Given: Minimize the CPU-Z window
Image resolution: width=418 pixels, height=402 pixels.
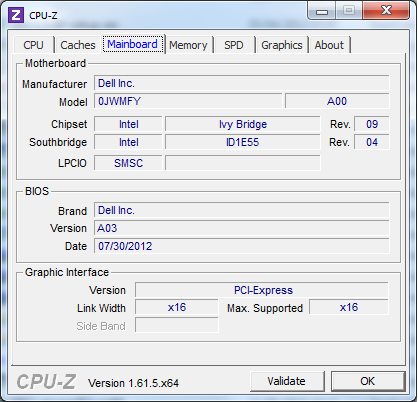Looking at the screenshot, I should pyautogui.click(x=322, y=11).
